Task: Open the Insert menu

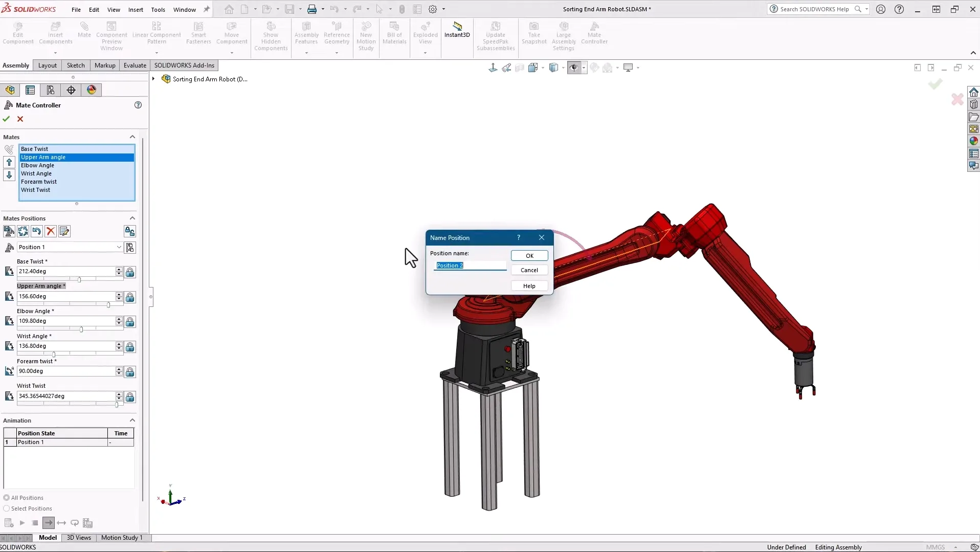Action: (136, 10)
